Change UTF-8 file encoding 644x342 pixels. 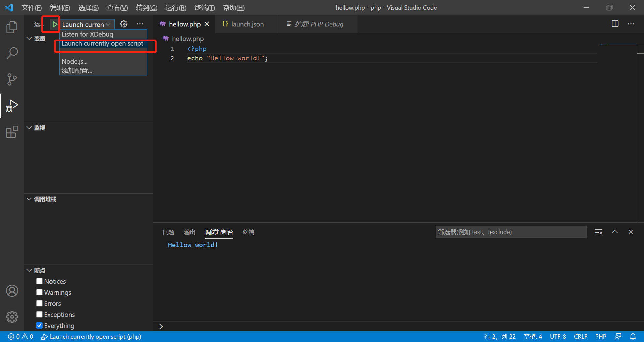(558, 336)
